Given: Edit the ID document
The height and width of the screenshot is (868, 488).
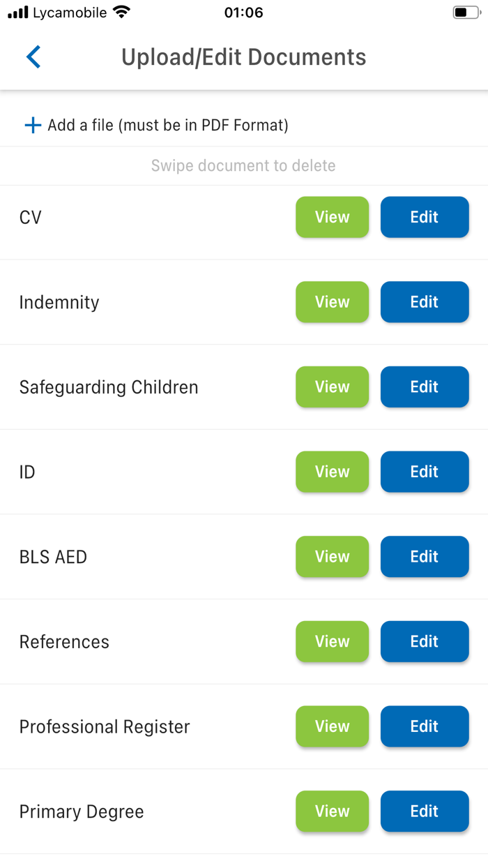Looking at the screenshot, I should [x=425, y=472].
